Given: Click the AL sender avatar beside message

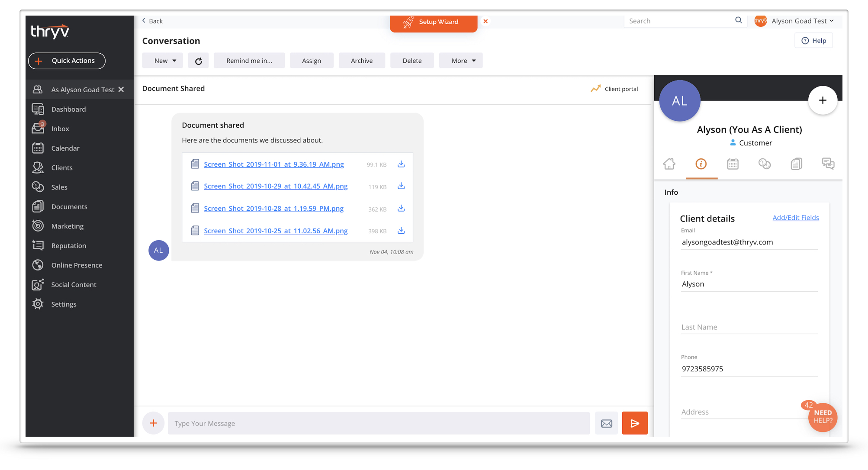Looking at the screenshot, I should point(158,250).
